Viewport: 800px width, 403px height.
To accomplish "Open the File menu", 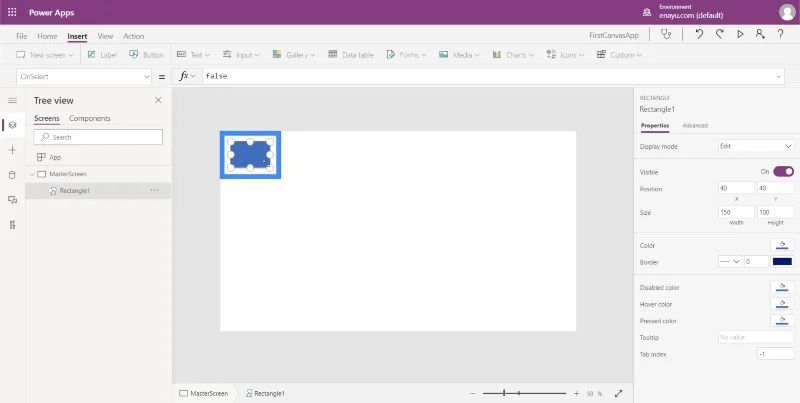I will 21,36.
